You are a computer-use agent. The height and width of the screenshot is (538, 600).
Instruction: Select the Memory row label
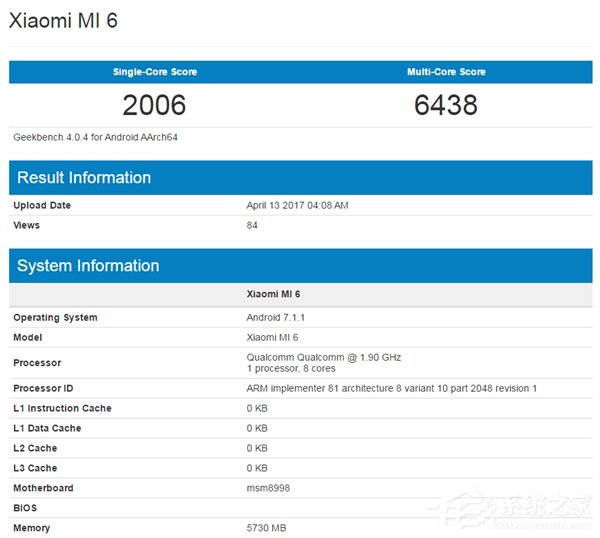pos(32,528)
